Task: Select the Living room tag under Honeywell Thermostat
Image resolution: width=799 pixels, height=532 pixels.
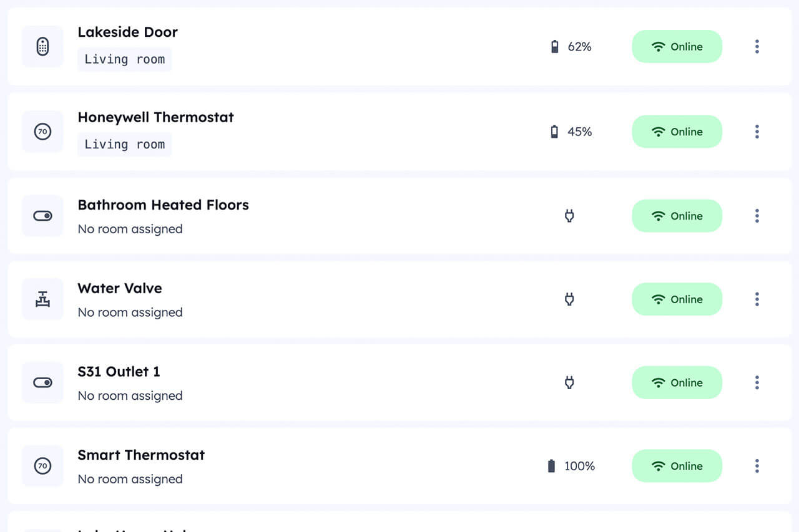Action: point(124,144)
